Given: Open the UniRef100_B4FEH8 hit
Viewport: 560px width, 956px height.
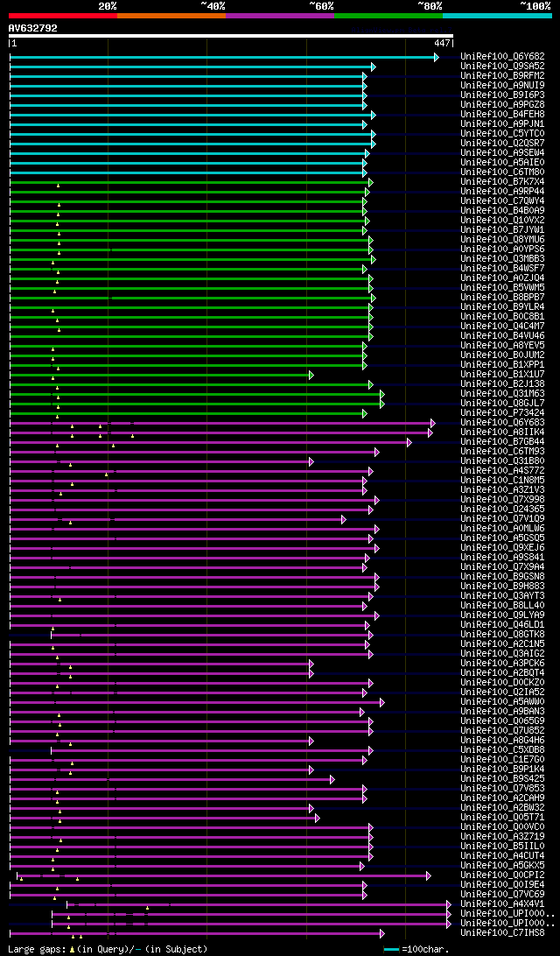Looking at the screenshot, I should [x=503, y=115].
